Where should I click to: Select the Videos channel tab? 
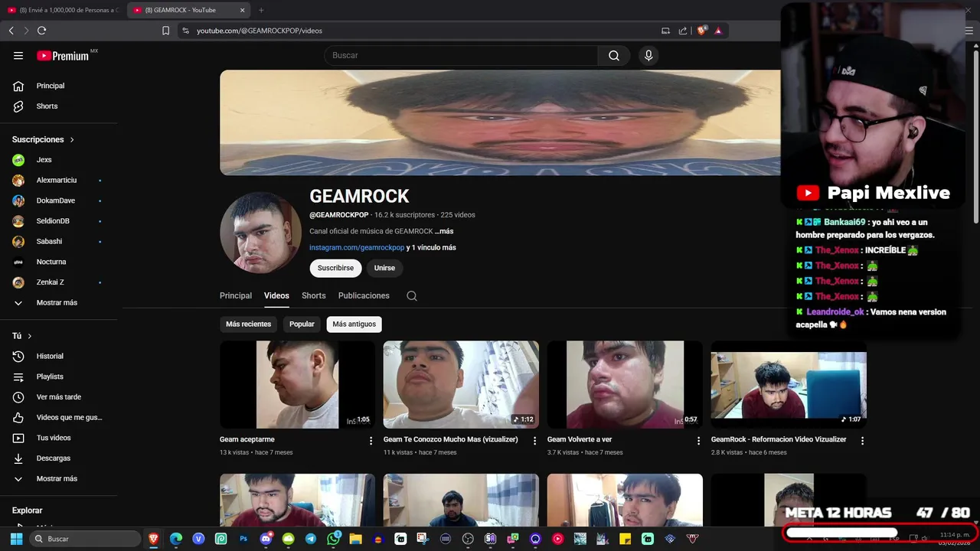click(x=276, y=295)
